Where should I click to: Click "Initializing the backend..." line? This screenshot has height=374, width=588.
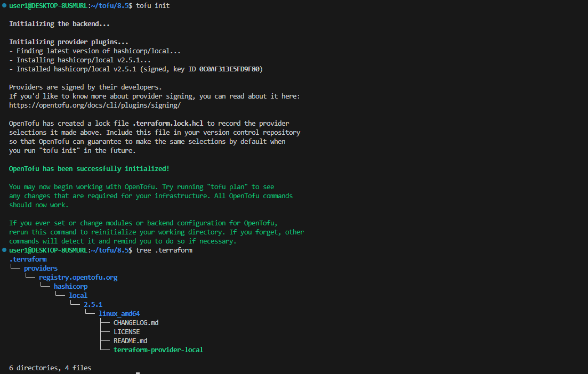(59, 23)
